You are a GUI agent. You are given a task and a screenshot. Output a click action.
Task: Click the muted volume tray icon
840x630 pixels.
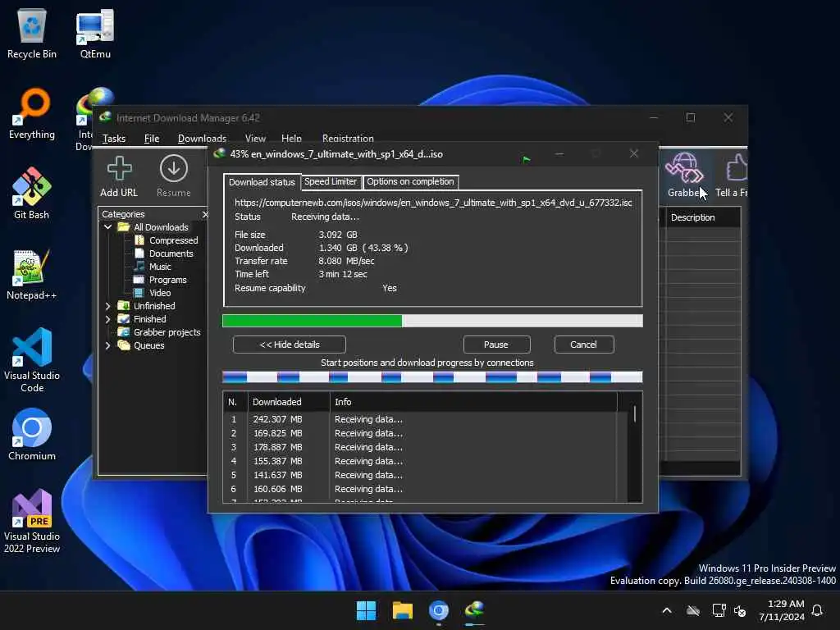(741, 610)
